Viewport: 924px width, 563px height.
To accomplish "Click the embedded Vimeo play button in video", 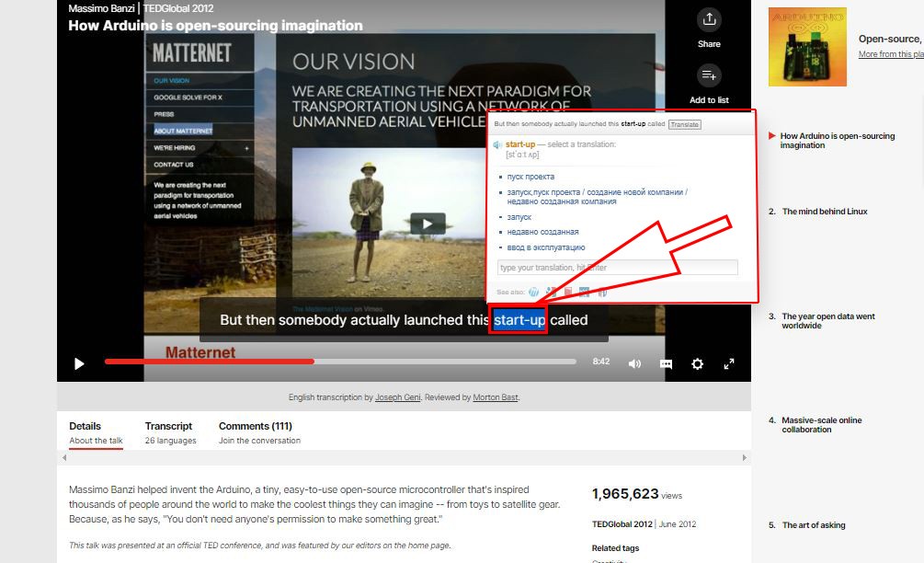I will (428, 224).
